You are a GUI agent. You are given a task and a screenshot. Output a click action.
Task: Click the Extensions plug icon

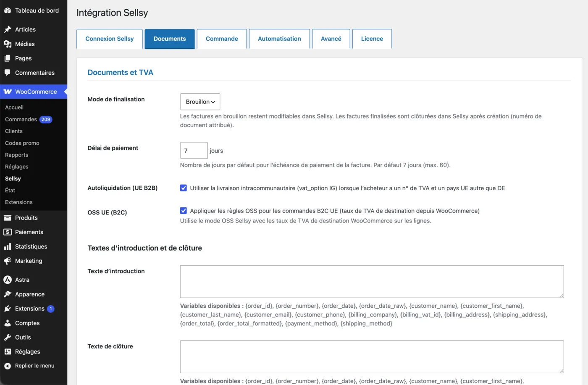coord(8,309)
